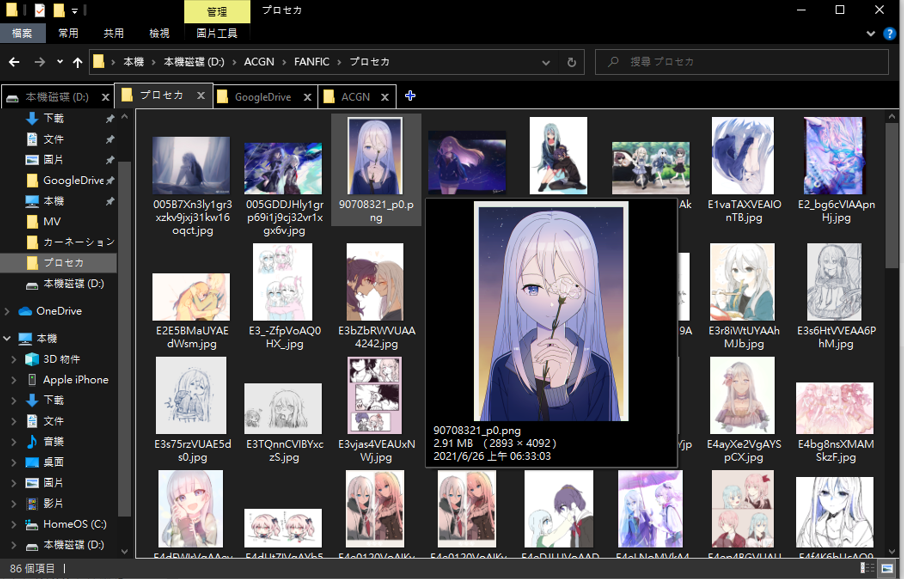Close the ACGN folder tab

pyautogui.click(x=385, y=97)
